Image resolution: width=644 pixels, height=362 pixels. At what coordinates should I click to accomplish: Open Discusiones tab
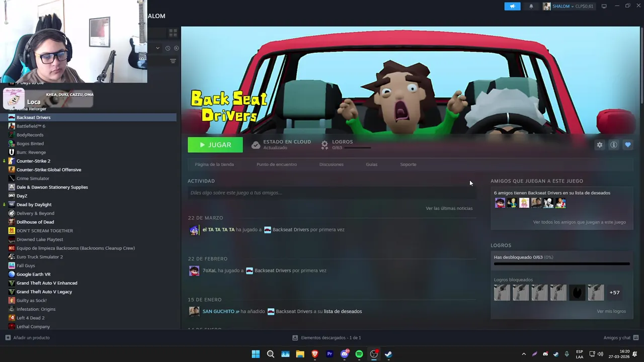pos(331,164)
